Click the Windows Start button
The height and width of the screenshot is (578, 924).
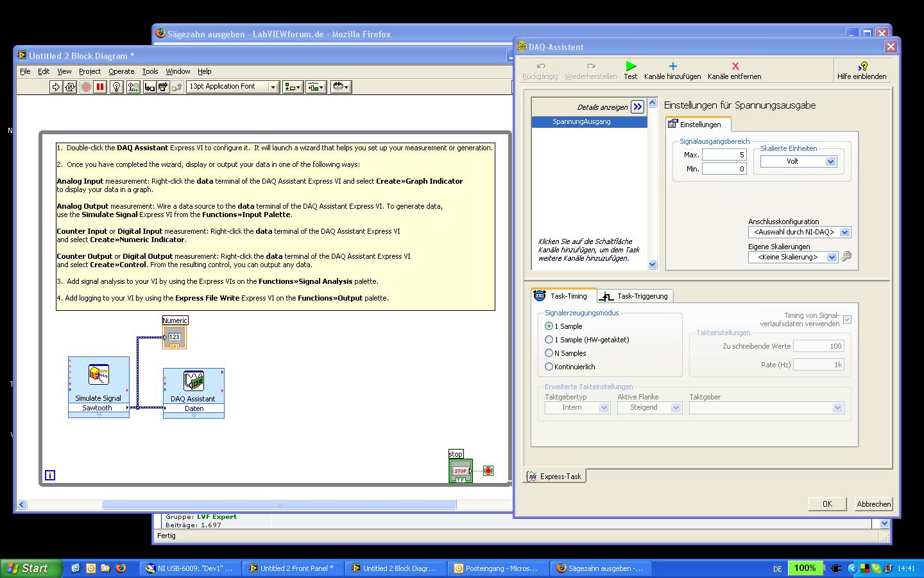coord(31,568)
